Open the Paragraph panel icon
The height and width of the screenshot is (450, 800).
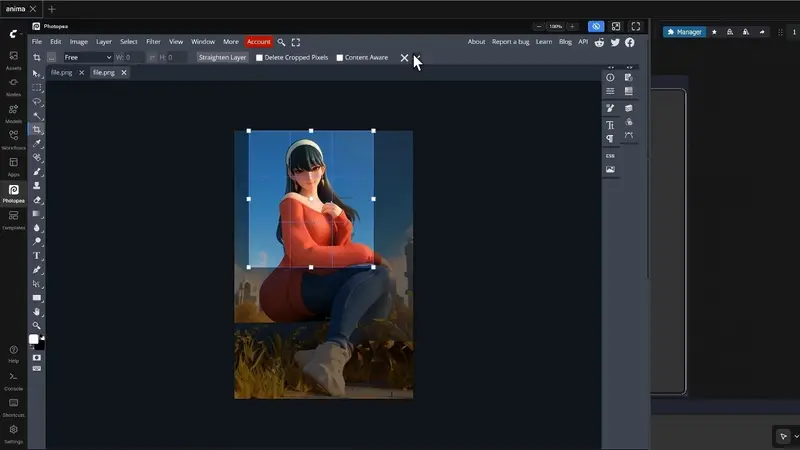coord(610,139)
